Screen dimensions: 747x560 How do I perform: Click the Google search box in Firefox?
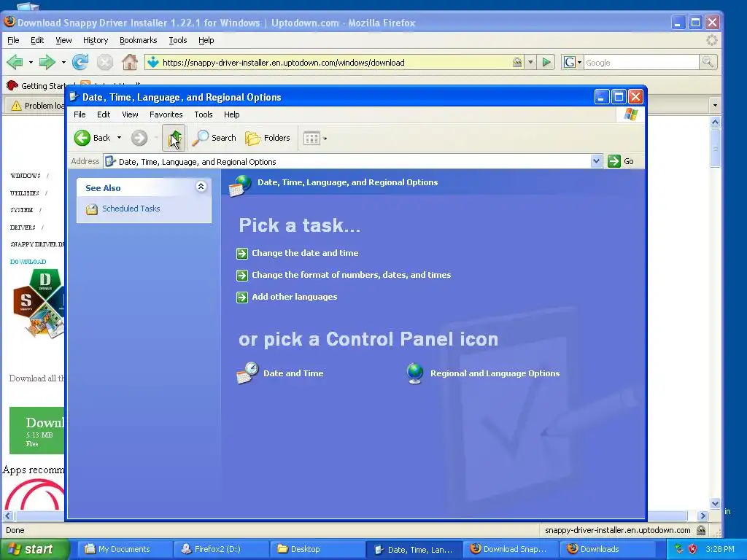pos(641,63)
